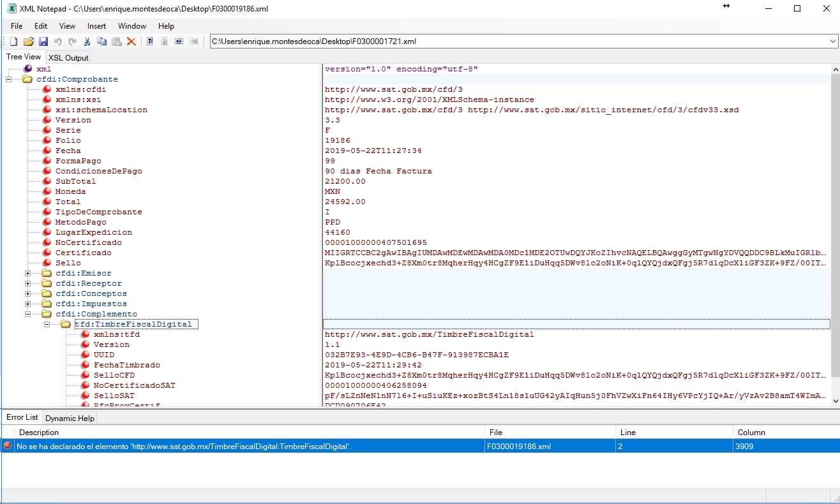840x504 pixels.
Task: Sort errors by the Description column header
Action: pyautogui.click(x=250, y=432)
